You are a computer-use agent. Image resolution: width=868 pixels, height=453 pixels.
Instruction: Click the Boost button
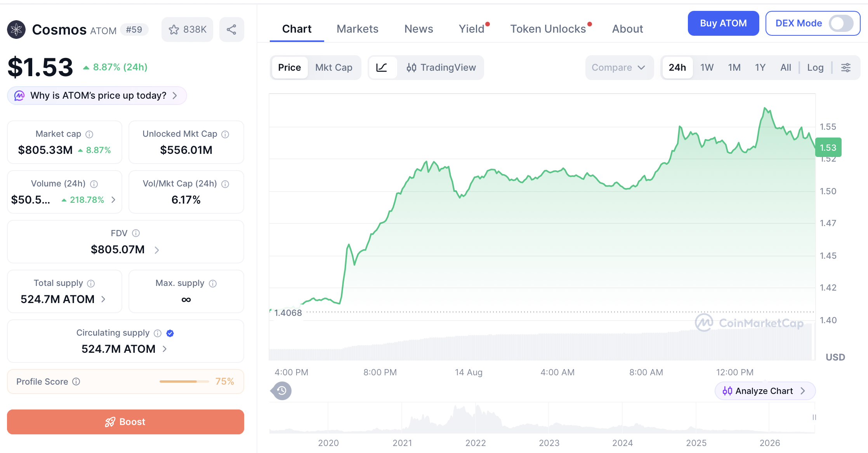125,422
